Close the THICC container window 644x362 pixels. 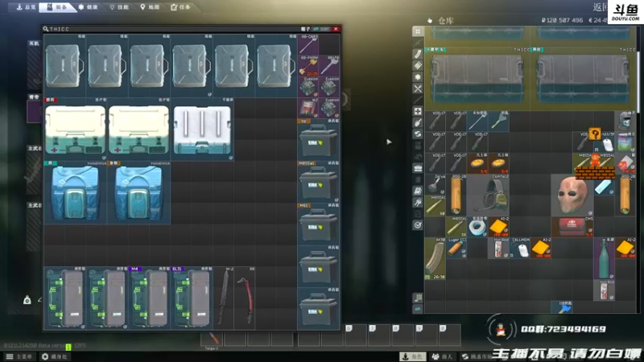[x=336, y=29]
